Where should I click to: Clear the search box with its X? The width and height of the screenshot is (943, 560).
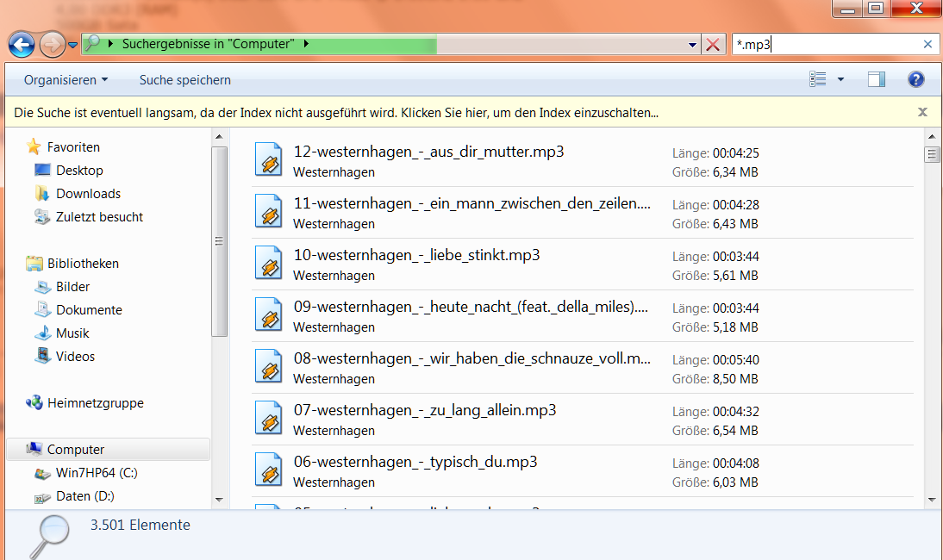coord(927,44)
